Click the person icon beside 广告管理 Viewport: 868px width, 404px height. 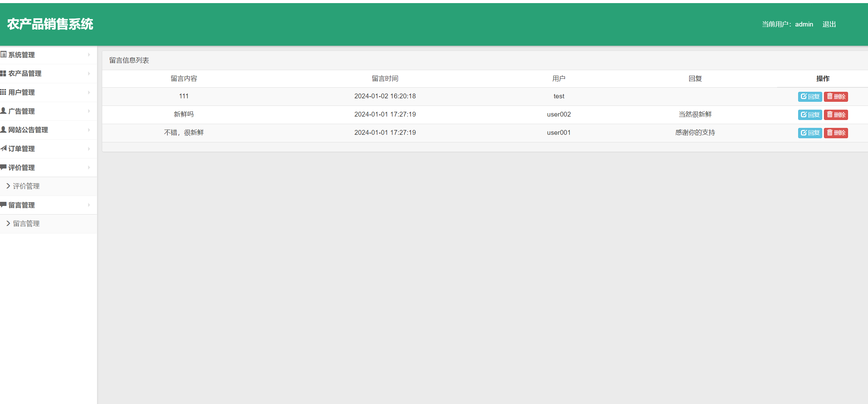tap(3, 111)
